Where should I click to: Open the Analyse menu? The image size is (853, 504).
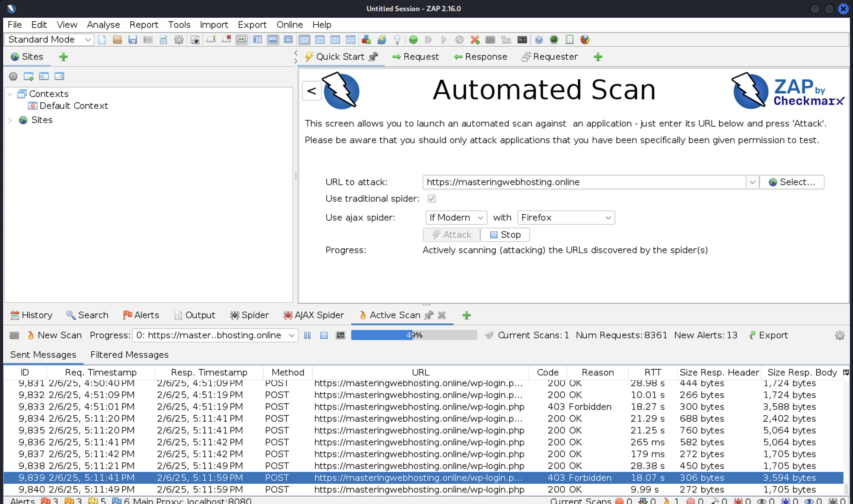(x=103, y=25)
